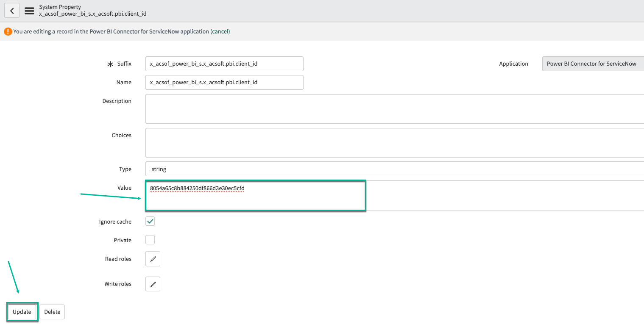Delete the system property record
Screen dimensions: 644x324
(x=52, y=312)
